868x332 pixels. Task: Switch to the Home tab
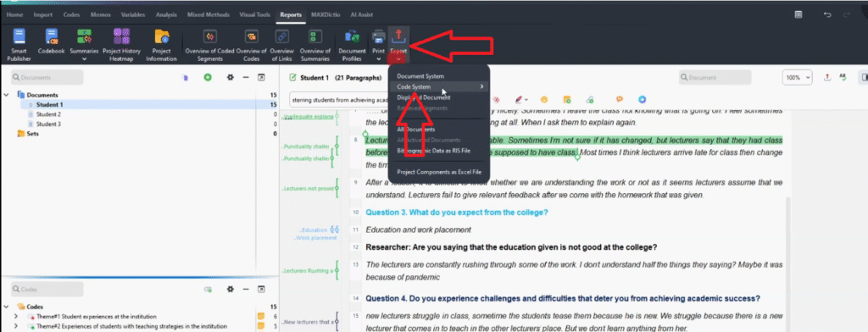point(15,15)
